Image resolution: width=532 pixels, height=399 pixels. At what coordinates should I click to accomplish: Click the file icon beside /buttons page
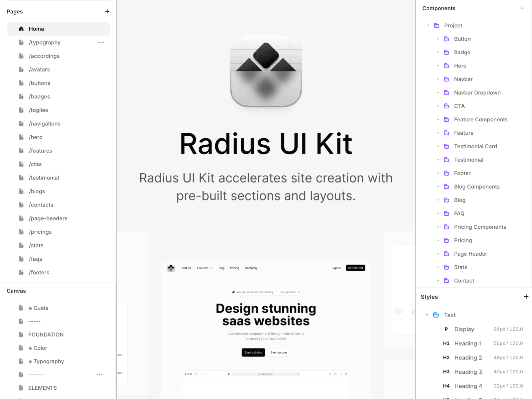point(21,83)
